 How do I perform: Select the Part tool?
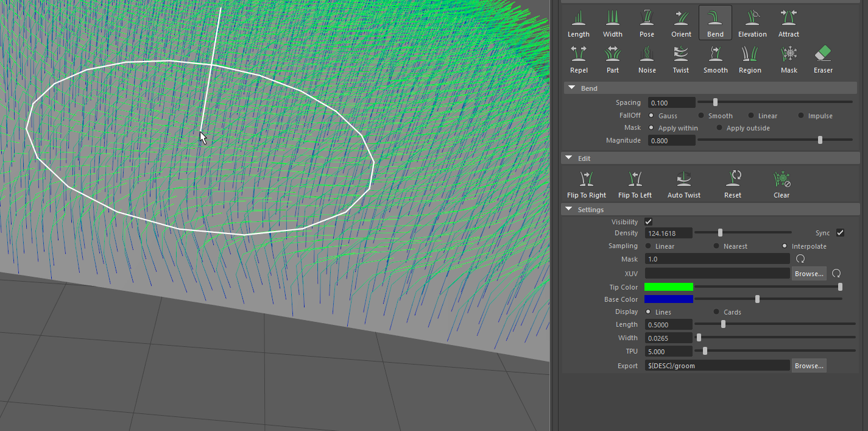[613, 58]
